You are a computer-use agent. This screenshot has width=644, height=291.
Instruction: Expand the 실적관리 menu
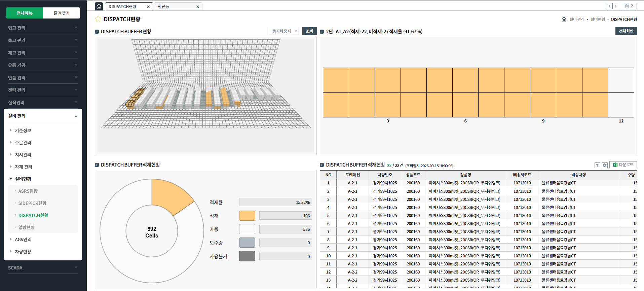point(43,103)
